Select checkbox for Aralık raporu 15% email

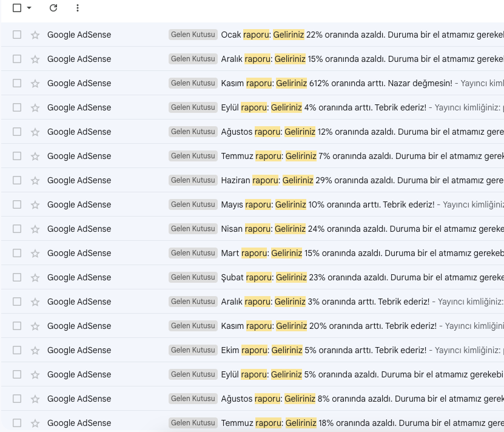coord(17,59)
